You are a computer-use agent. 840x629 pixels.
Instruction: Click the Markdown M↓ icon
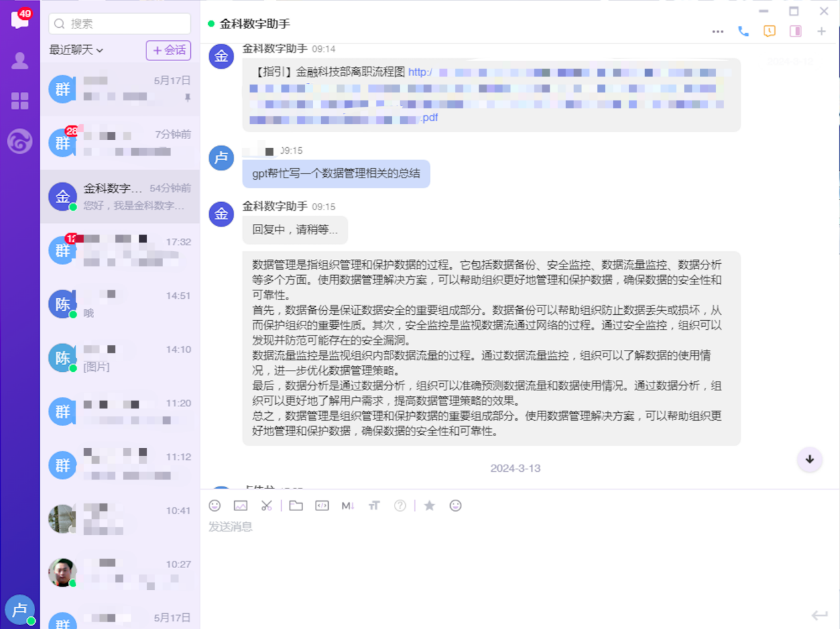(x=348, y=506)
